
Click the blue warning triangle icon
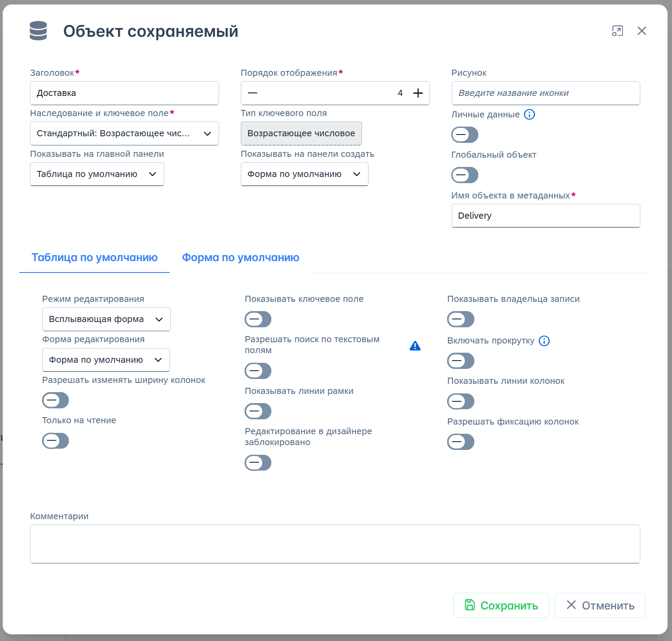415,346
